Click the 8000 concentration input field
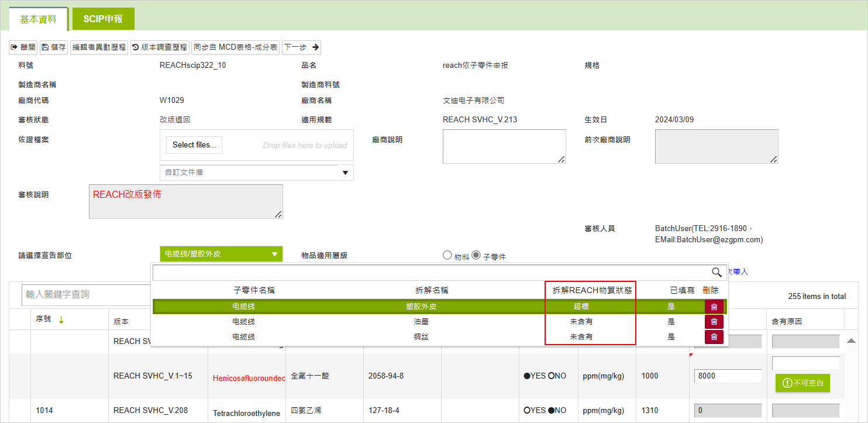 (728, 376)
